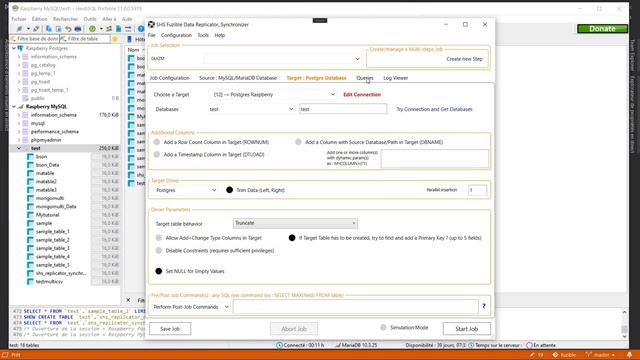Click Edit Connection link
640x360 pixels.
362,94
